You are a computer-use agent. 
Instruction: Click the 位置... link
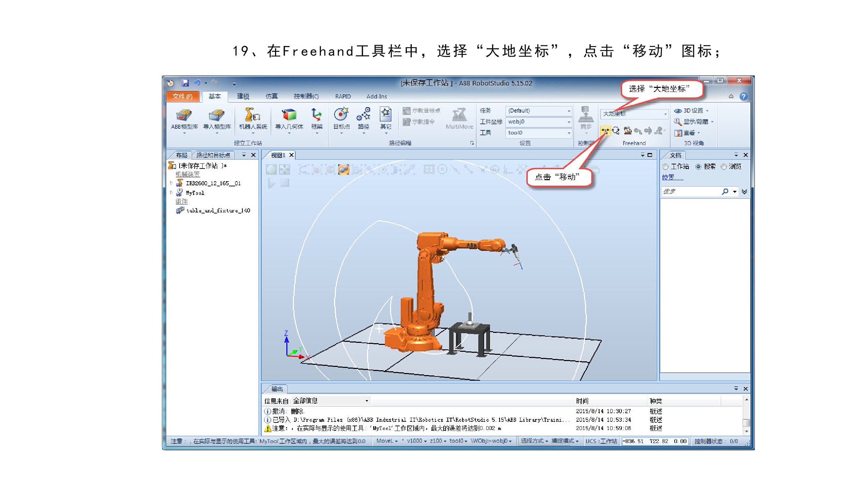pyautogui.click(x=672, y=177)
